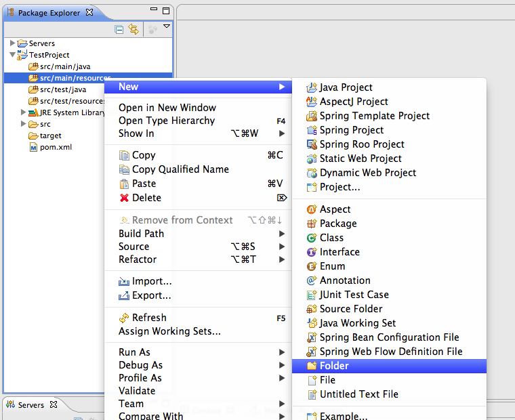Viewport: 515px width, 420px height.
Task: Open the Build Path submenu
Action: 198,234
